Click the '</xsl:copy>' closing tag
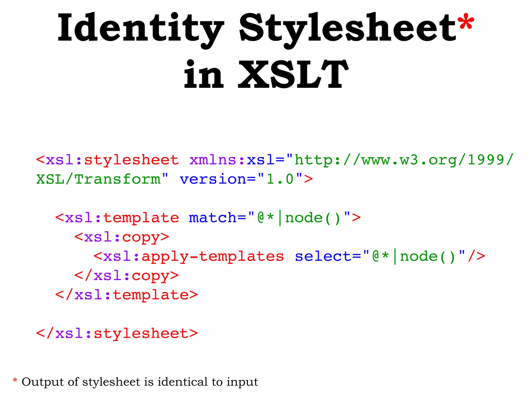 click(127, 276)
